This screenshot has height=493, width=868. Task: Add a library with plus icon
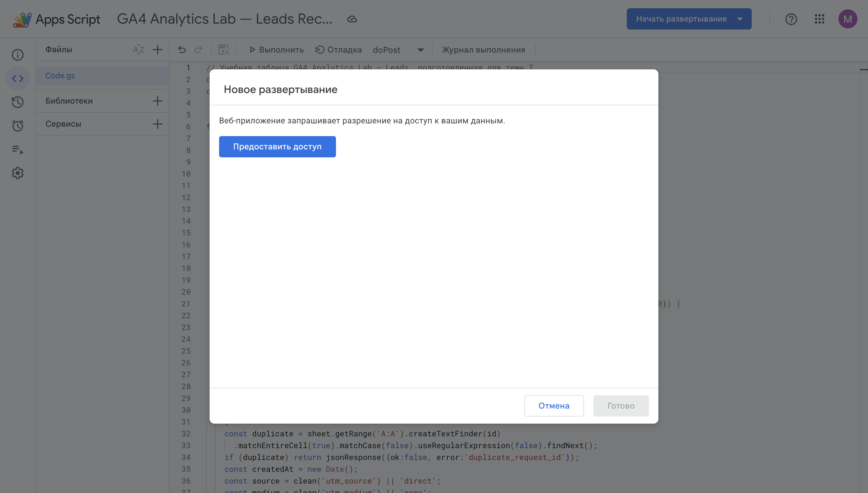[157, 101]
